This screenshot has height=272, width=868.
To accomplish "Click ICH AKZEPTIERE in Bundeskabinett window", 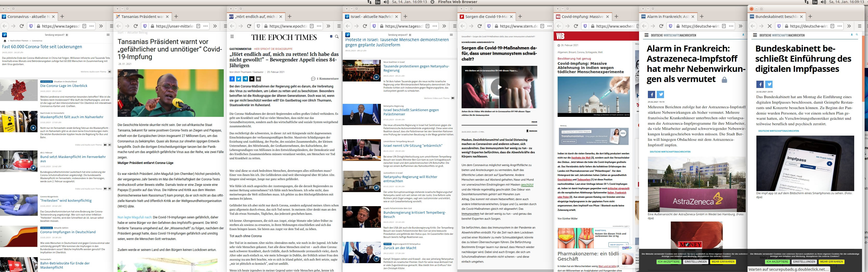I will (777, 262).
